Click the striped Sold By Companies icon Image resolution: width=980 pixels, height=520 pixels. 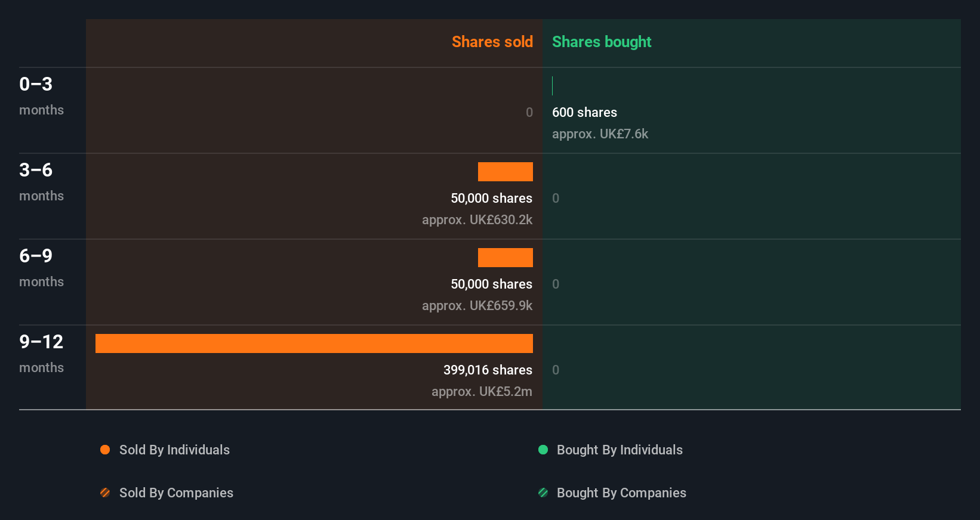[105, 493]
